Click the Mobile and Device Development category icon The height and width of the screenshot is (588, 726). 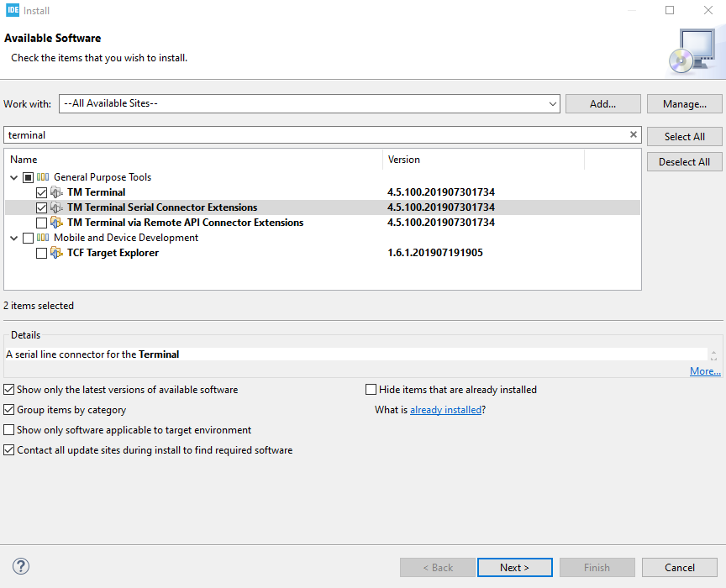[43, 238]
